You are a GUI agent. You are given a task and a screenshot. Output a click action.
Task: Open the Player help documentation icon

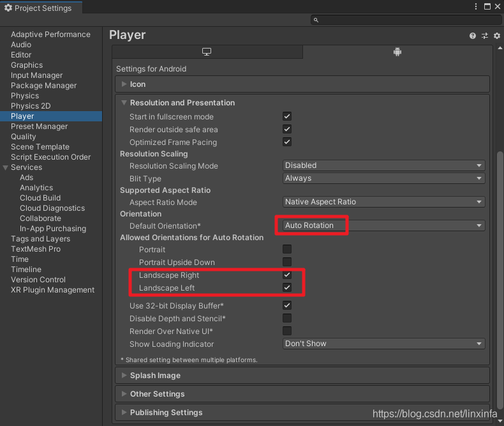tap(472, 36)
